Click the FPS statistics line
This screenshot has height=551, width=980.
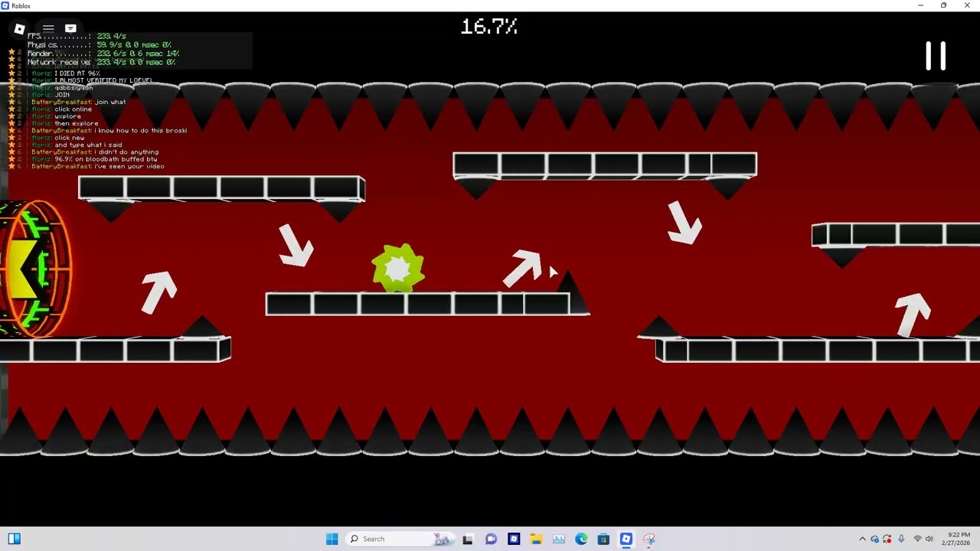point(77,36)
